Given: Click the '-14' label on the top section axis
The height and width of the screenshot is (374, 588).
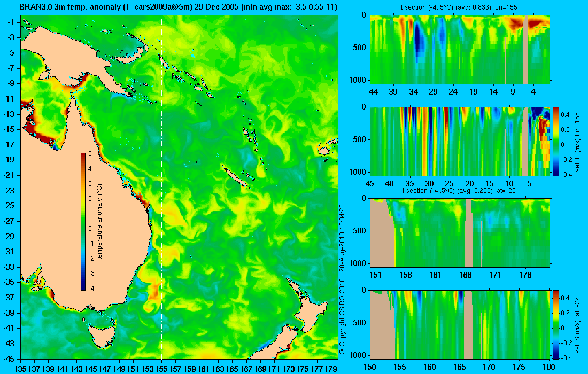Looking at the screenshot, I should 492,92.
